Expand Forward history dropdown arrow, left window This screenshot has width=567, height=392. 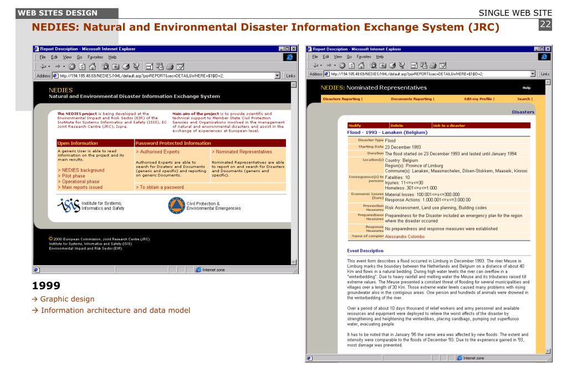tap(64, 66)
